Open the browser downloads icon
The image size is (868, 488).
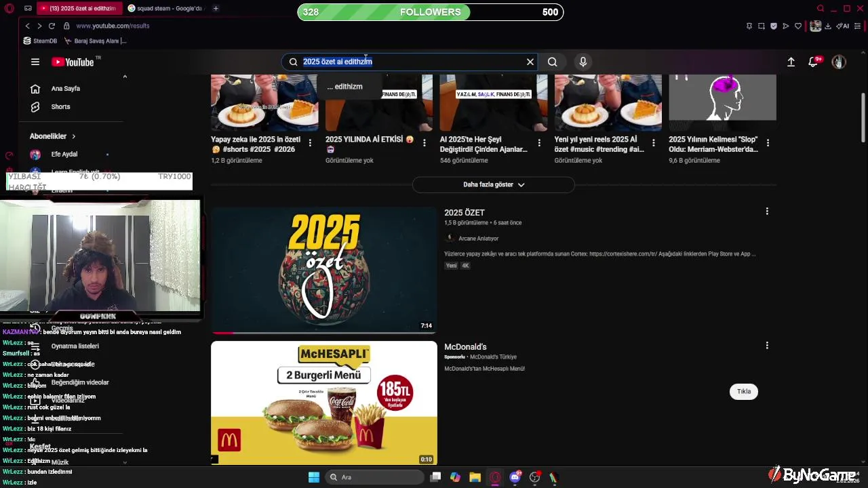tap(828, 26)
